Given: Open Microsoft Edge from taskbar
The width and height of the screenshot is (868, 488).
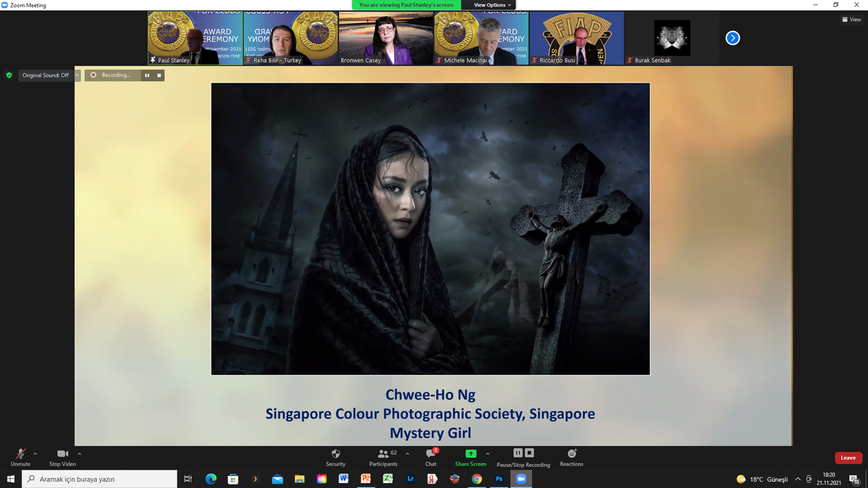Looking at the screenshot, I should coord(211,479).
